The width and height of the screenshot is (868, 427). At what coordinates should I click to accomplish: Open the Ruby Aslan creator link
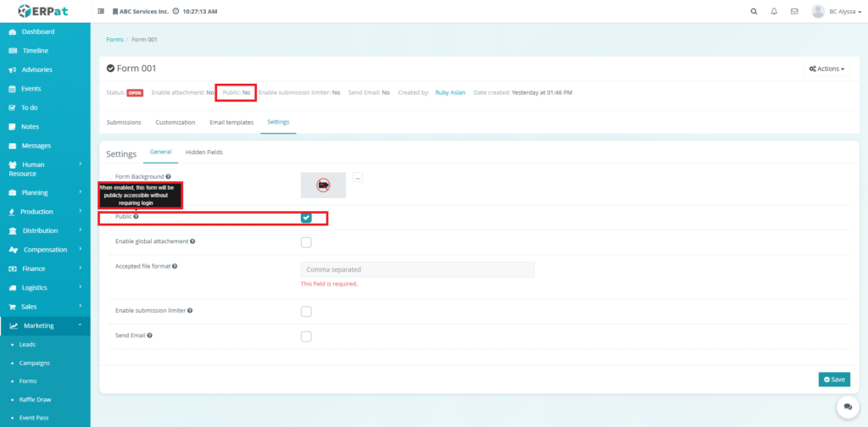pos(450,92)
